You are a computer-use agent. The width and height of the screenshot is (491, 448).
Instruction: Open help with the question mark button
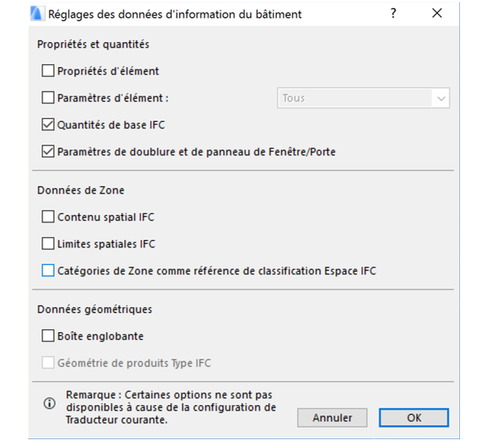394,13
